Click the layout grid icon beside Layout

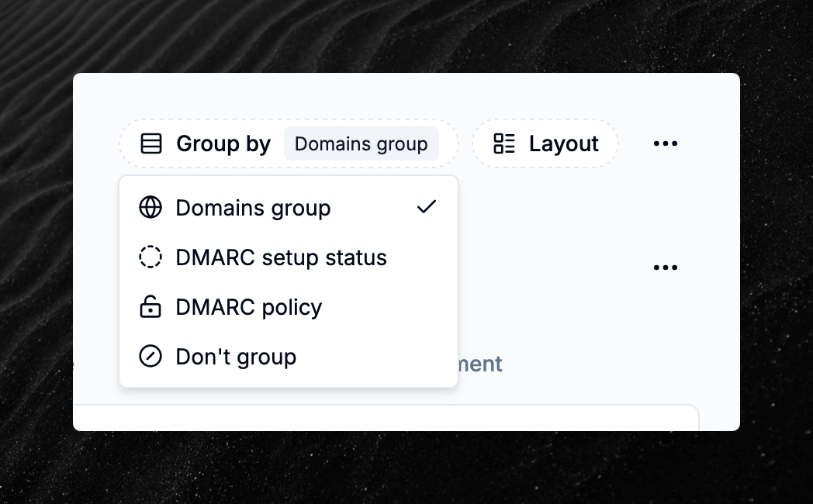[x=503, y=143]
